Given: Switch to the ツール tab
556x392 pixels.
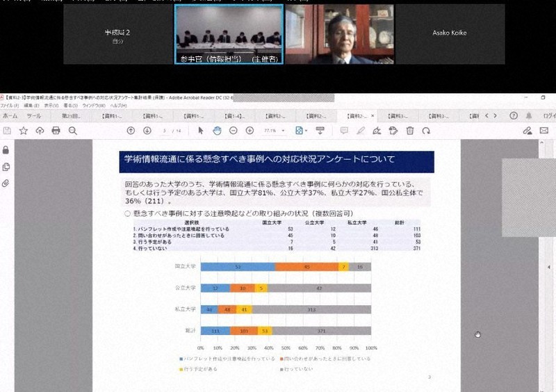Looking at the screenshot, I should pyautogui.click(x=34, y=116).
